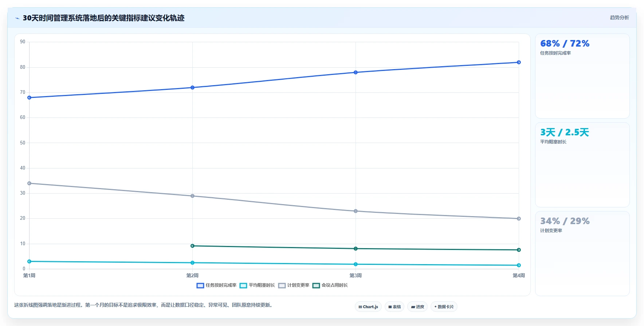Image resolution: width=644 pixels, height=326 pixels.
Task: Click the 平均阻塞时长 legend label
Action: (x=262, y=285)
